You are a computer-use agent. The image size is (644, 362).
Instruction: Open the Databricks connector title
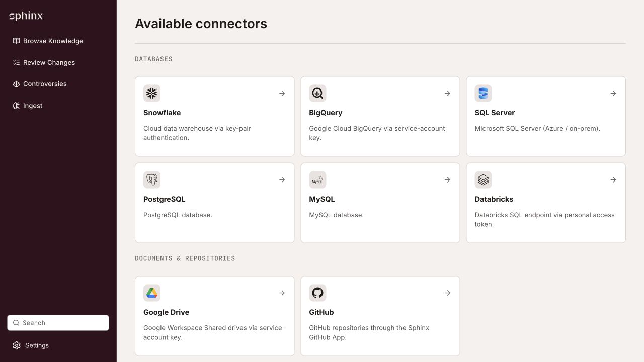click(x=494, y=199)
